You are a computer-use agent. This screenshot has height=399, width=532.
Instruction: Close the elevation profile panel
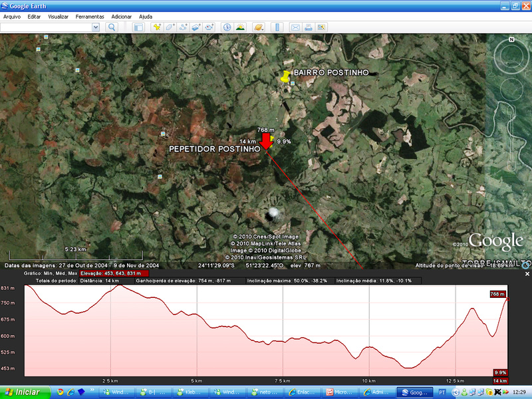point(527,274)
